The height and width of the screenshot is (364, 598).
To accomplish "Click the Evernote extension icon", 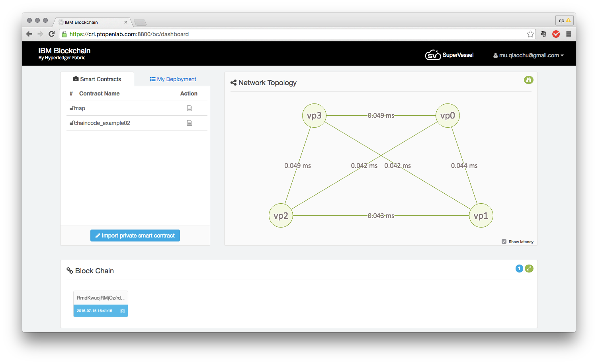I will (x=543, y=34).
